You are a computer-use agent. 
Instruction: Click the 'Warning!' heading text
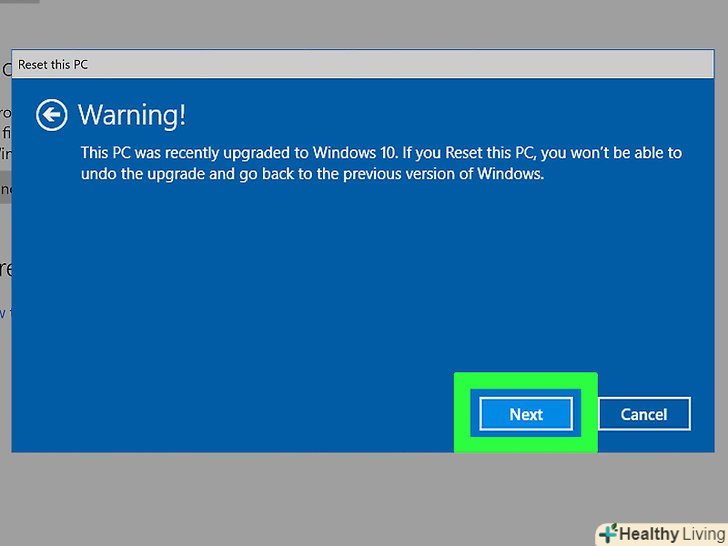[x=132, y=115]
